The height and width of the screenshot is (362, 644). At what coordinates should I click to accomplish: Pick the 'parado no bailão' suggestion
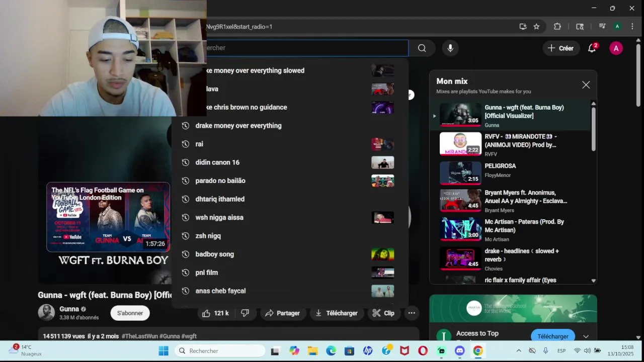tap(290, 180)
